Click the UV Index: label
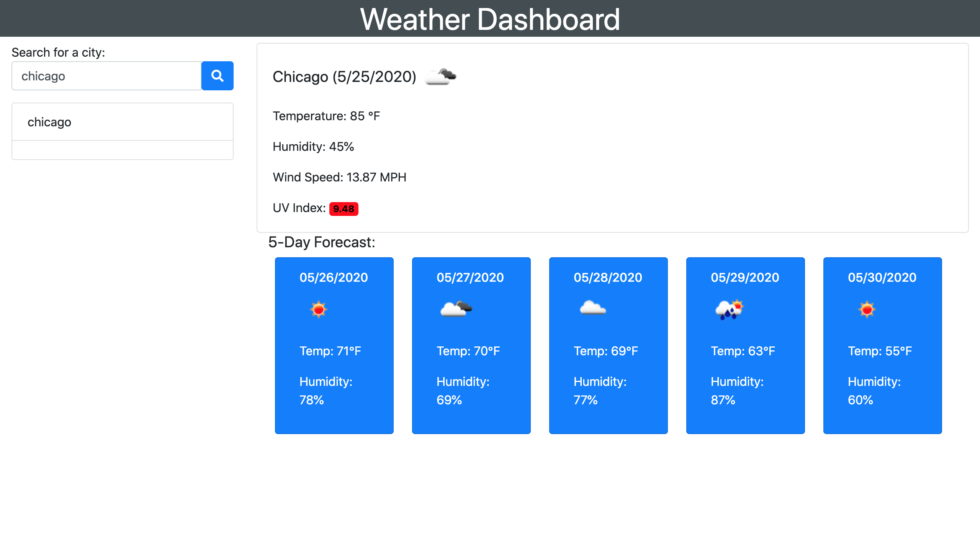The width and height of the screenshot is (980, 552). (299, 207)
